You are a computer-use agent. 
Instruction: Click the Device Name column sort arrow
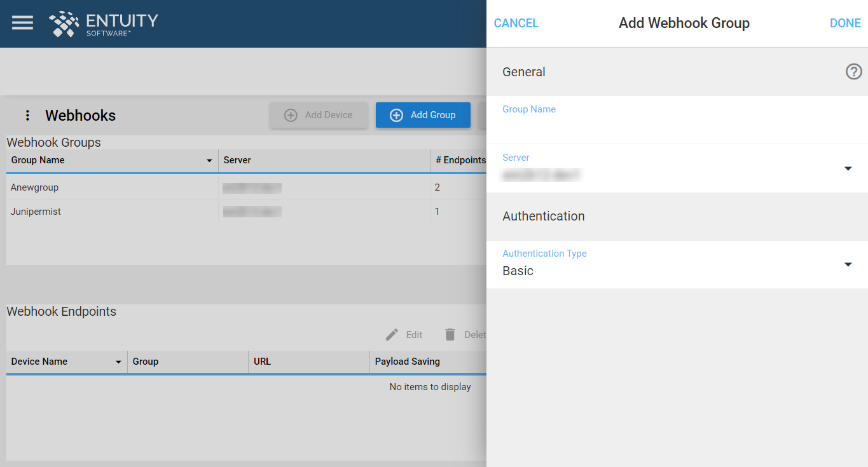point(118,362)
